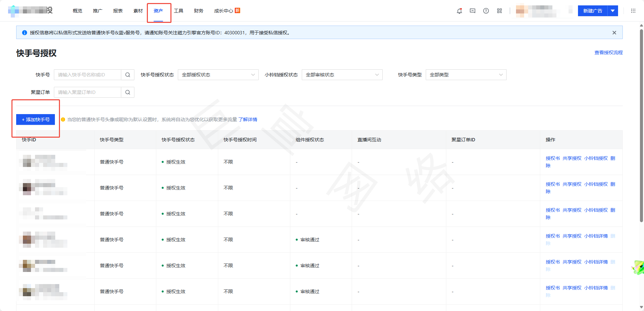644x311 pixels.
Task: Open the 新建广告 dropdown arrow
Action: tap(613, 11)
